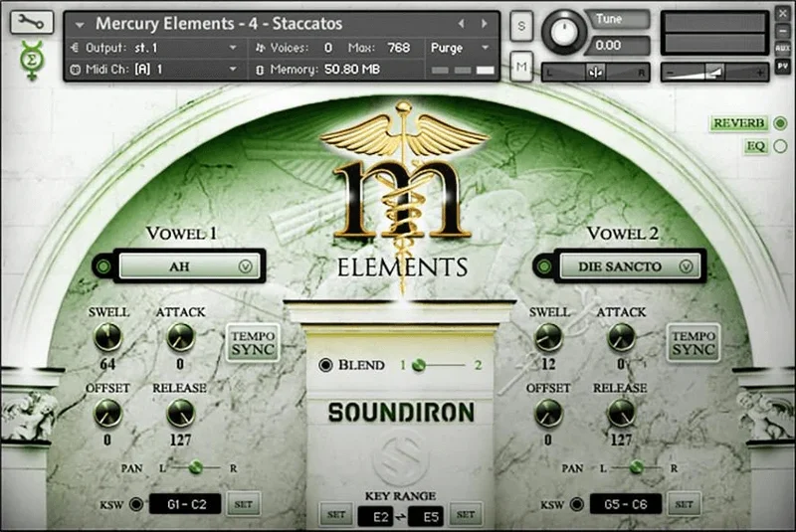Toggle the REVERB round indicator
The image size is (796, 532).
pyautogui.click(x=780, y=123)
